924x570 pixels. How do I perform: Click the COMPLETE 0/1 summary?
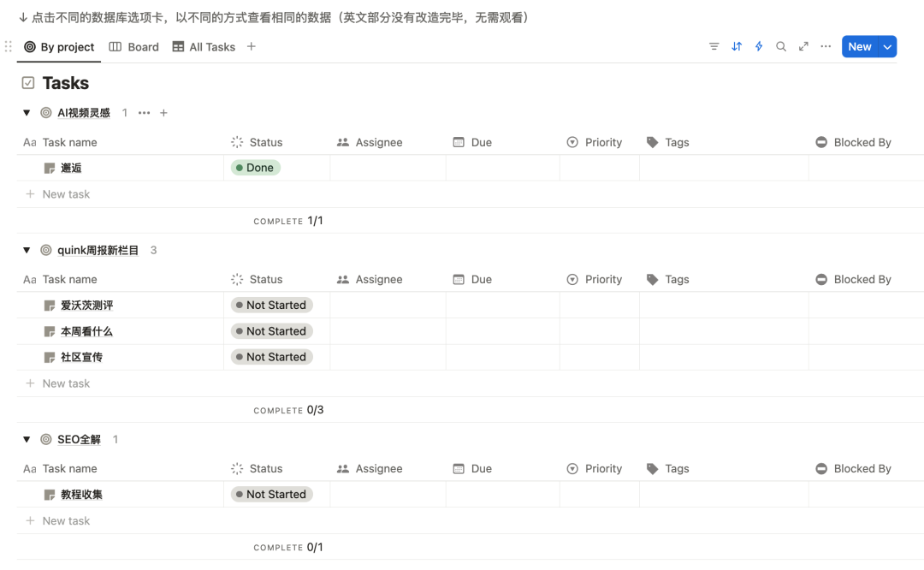point(288,547)
